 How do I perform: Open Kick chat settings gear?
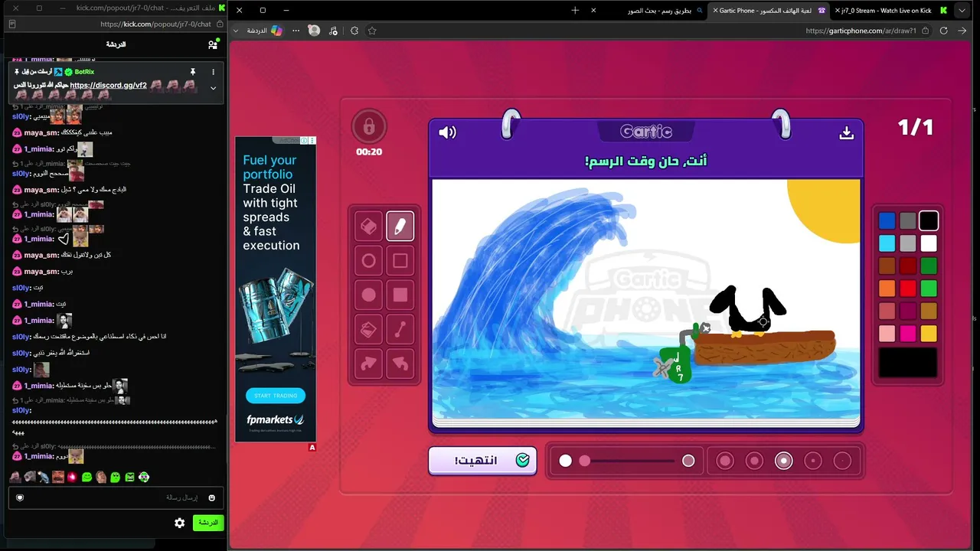(x=179, y=523)
